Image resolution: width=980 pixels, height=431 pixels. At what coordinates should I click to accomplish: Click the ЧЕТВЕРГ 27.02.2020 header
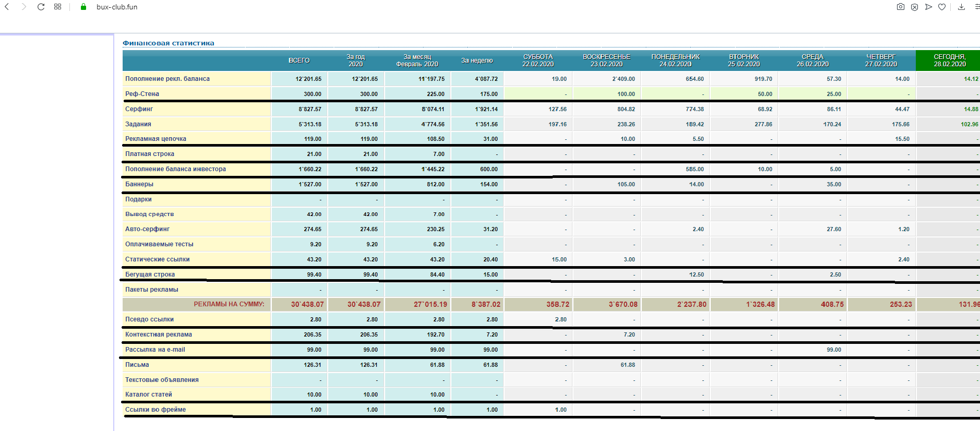881,61
